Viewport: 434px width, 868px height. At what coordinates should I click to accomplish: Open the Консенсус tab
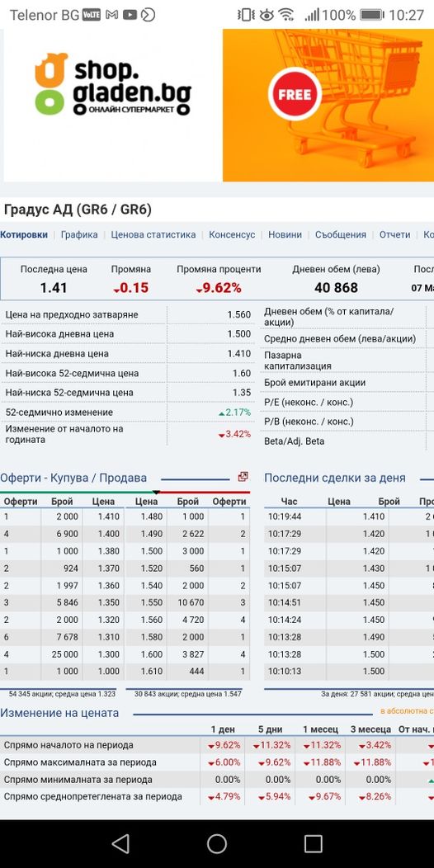232,234
